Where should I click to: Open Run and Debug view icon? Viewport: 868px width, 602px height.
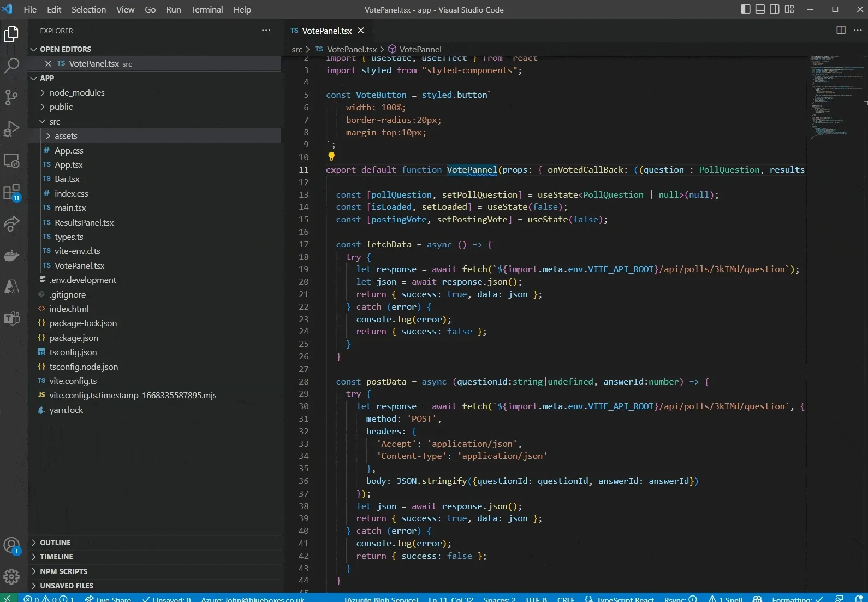pos(11,129)
